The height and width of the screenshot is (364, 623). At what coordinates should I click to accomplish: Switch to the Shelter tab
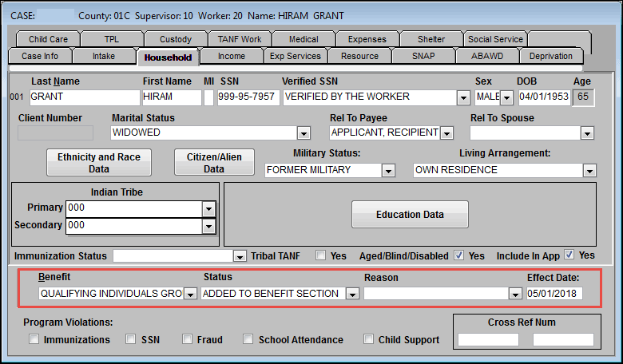click(431, 39)
